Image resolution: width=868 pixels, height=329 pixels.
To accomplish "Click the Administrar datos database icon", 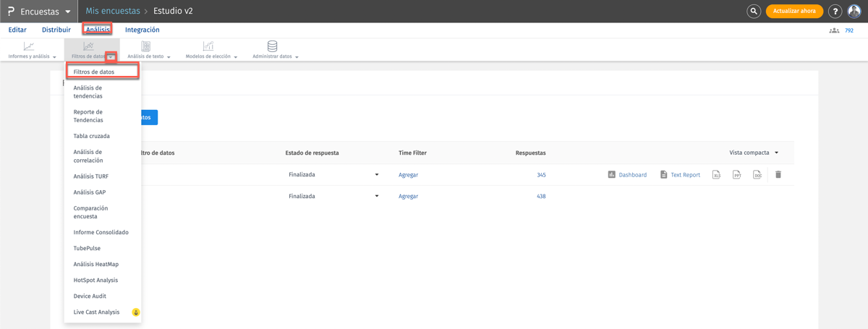I will 272,46.
